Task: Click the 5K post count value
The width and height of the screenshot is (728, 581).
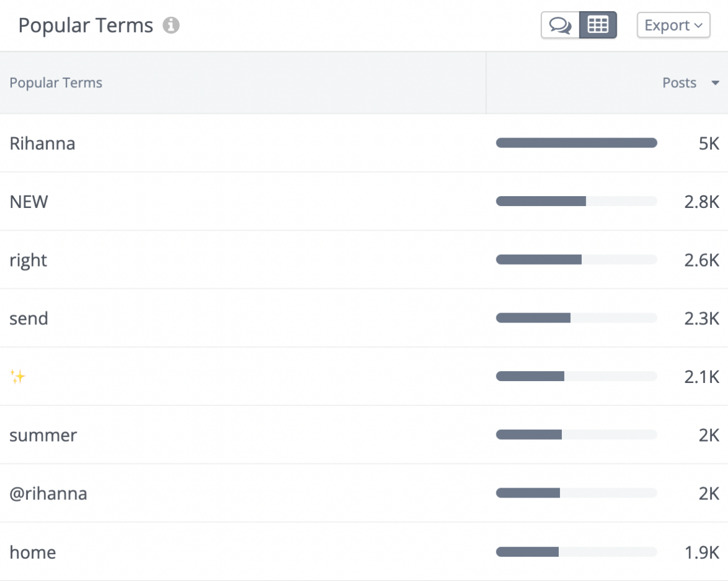Action: tap(710, 143)
